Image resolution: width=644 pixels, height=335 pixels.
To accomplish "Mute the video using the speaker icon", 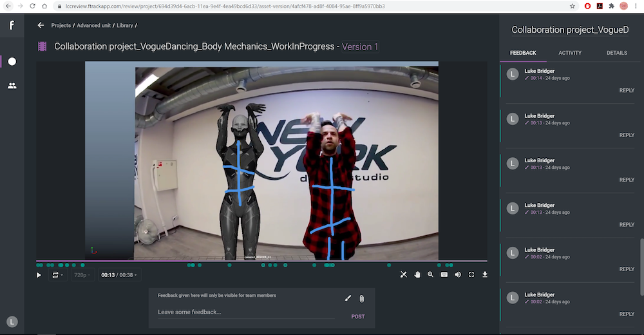I will pyautogui.click(x=457, y=274).
